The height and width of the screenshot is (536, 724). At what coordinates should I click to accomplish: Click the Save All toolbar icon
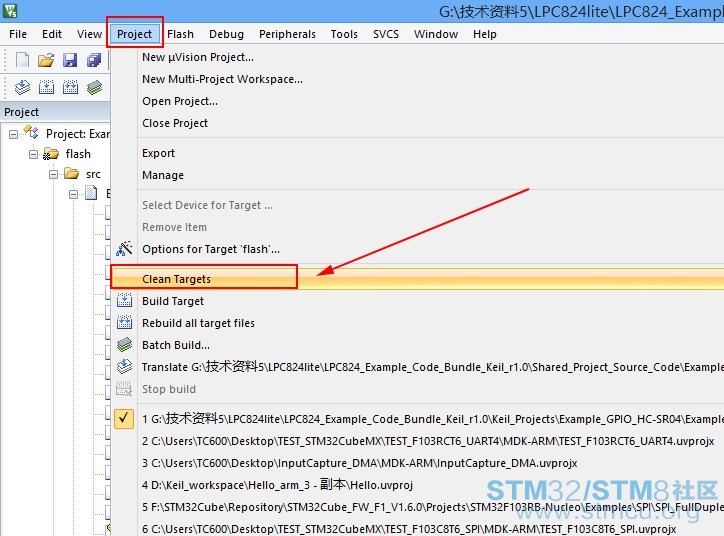[94, 60]
